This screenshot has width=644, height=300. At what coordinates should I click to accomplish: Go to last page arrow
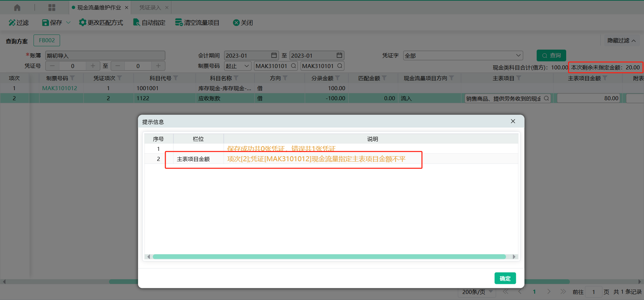(563, 292)
